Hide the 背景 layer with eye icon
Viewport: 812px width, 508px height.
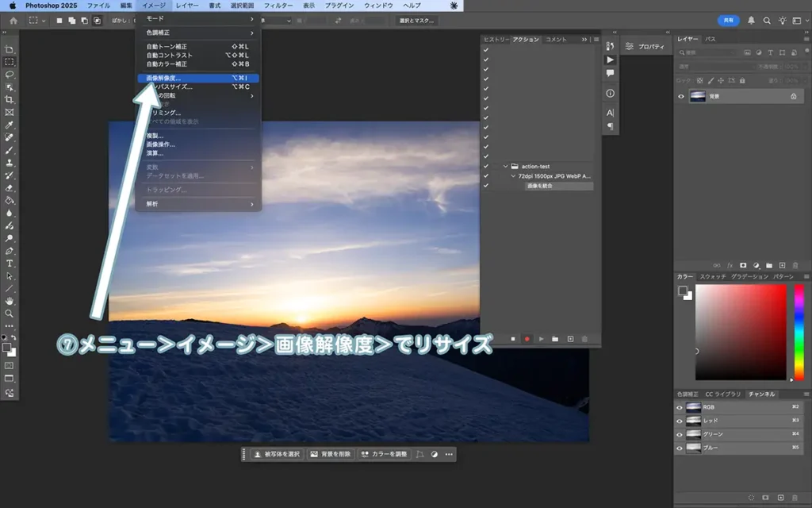click(680, 96)
